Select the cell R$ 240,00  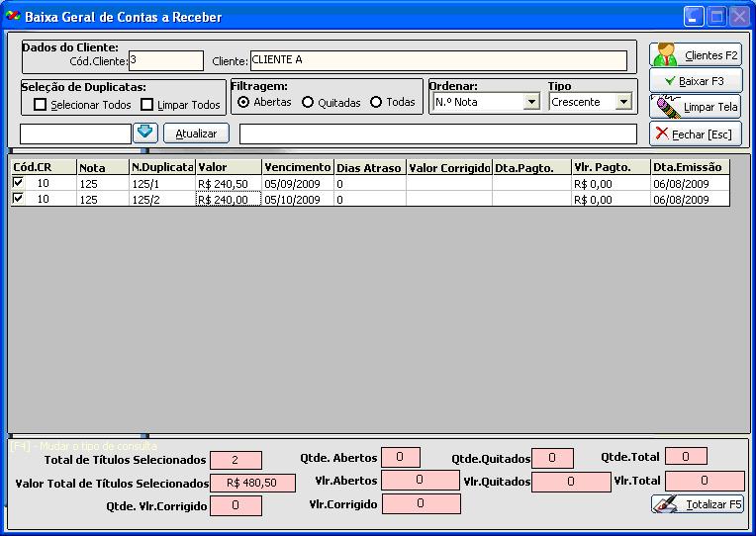229,199
